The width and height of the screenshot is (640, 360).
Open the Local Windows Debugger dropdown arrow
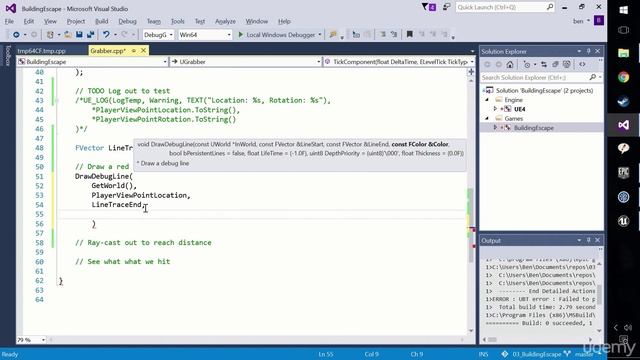pyautogui.click(x=320, y=35)
